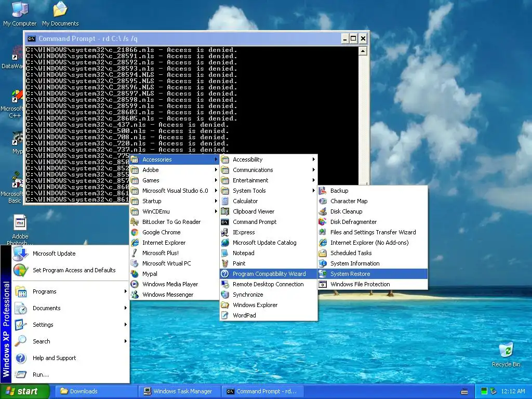The width and height of the screenshot is (532, 399).
Task: Click the Scheduled Tasks icon
Action: [x=323, y=253]
